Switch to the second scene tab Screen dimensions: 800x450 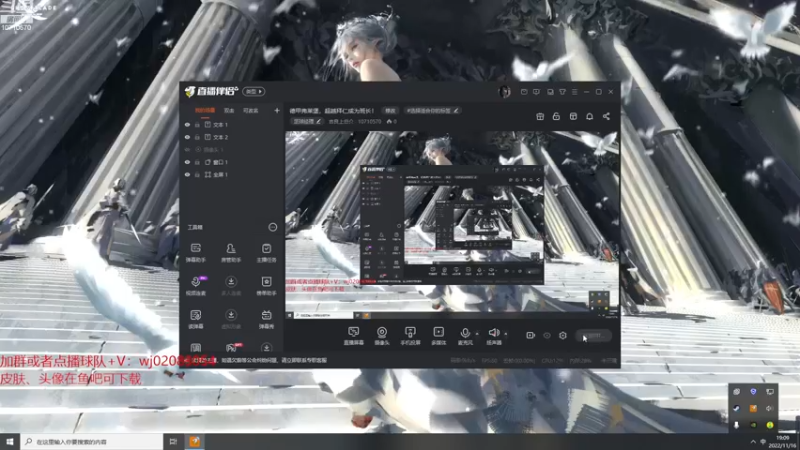229,110
